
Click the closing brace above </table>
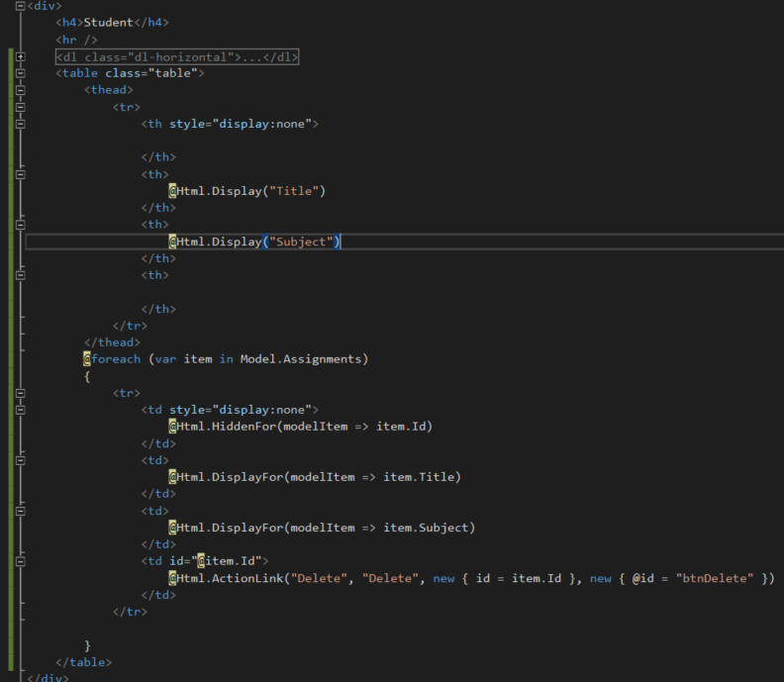(x=87, y=645)
